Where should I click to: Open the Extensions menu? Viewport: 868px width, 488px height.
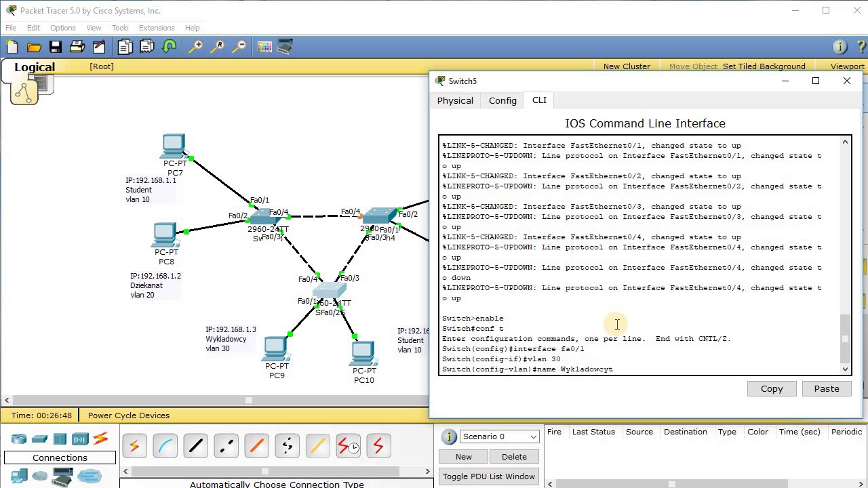157,28
